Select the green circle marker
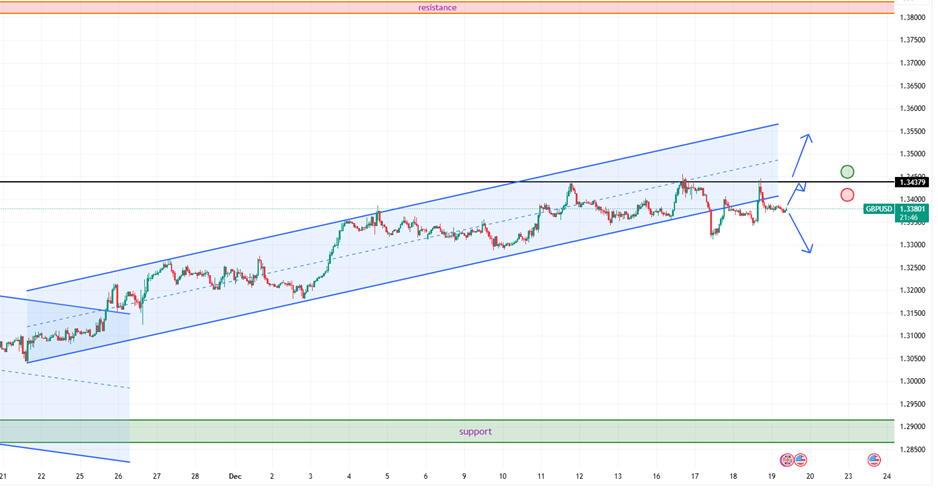Image resolution: width=938 pixels, height=491 pixels. click(847, 172)
